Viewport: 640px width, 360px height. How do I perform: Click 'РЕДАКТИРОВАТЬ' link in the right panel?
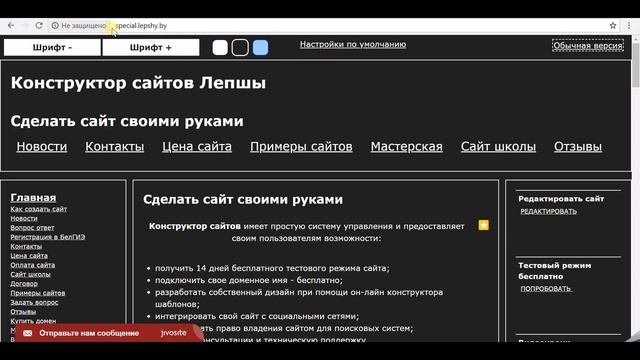point(549,211)
